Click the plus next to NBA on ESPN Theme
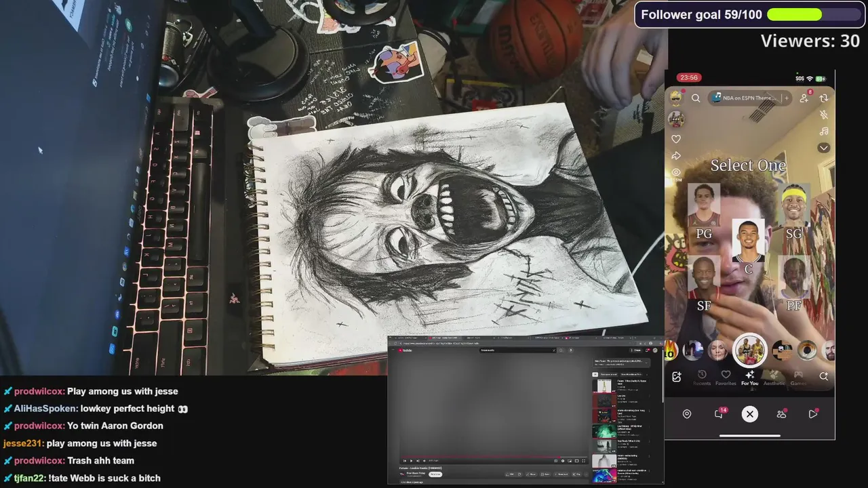 [x=786, y=98]
